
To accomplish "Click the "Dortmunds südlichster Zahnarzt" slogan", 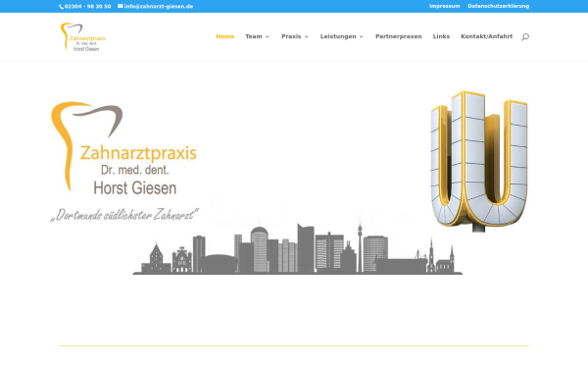I will (x=124, y=214).
